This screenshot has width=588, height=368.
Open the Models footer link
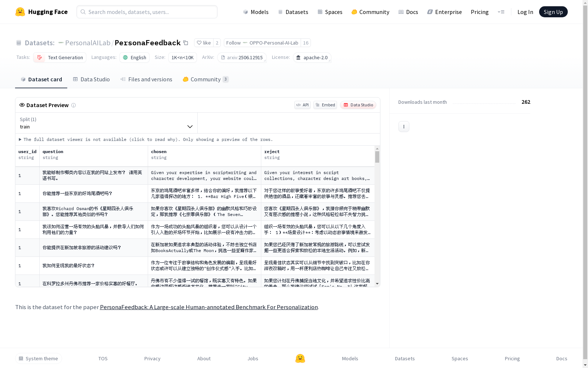tap(350, 358)
